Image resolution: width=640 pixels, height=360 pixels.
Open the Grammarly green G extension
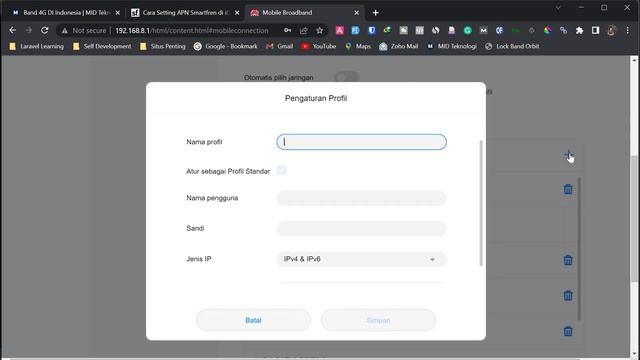point(468,31)
